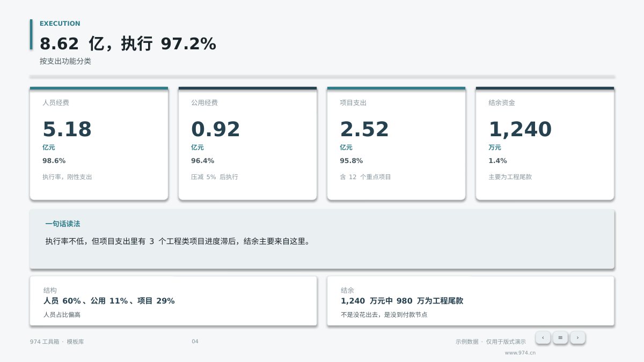This screenshot has height=362, width=644.
Task: Advance to the next slide arrow
Action: click(x=577, y=337)
